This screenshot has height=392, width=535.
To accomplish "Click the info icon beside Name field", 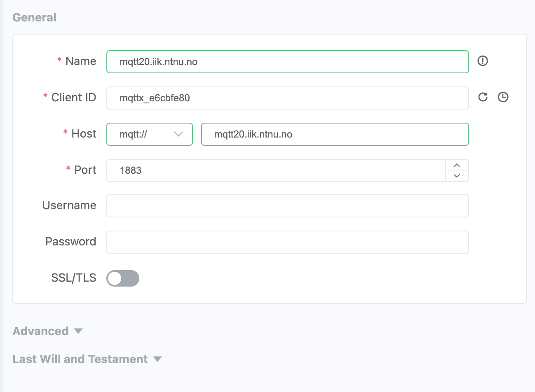I will click(483, 61).
